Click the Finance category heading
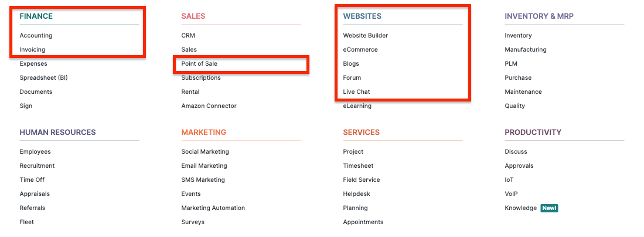Image resolution: width=644 pixels, height=237 pixels. [36, 16]
